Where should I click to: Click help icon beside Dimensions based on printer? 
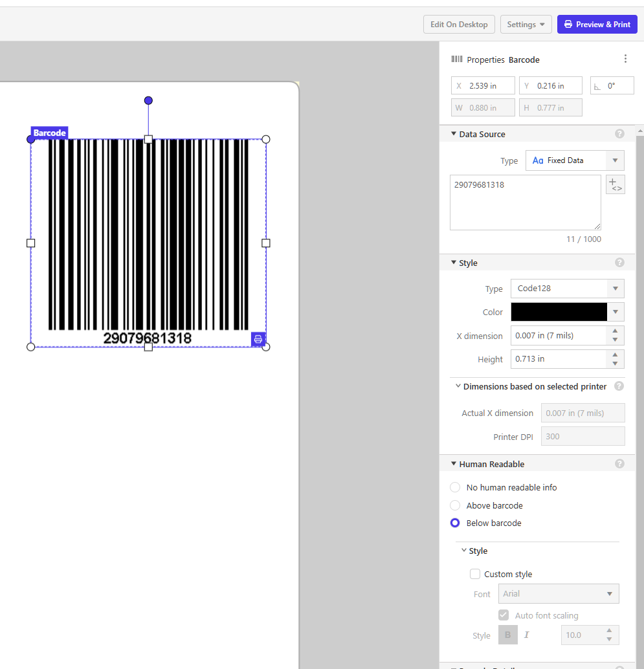click(619, 386)
